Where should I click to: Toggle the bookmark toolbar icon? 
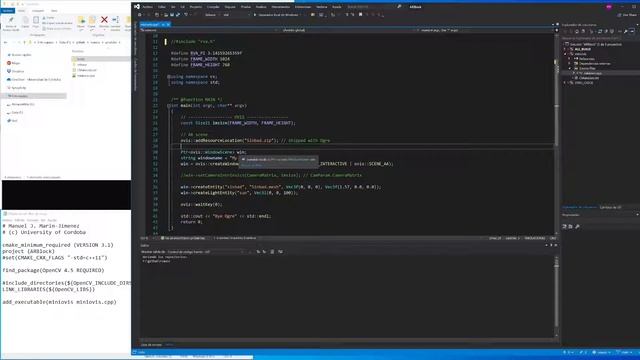(360, 15)
